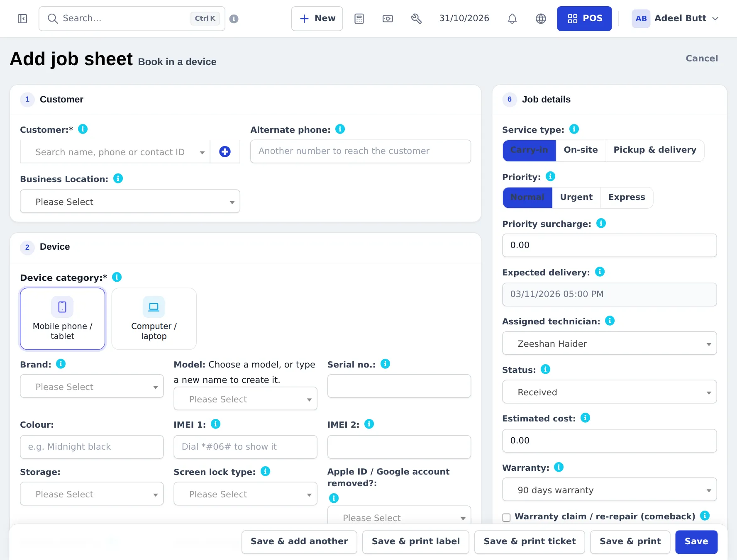Click the New button
This screenshot has width=737, height=560.
tap(317, 19)
